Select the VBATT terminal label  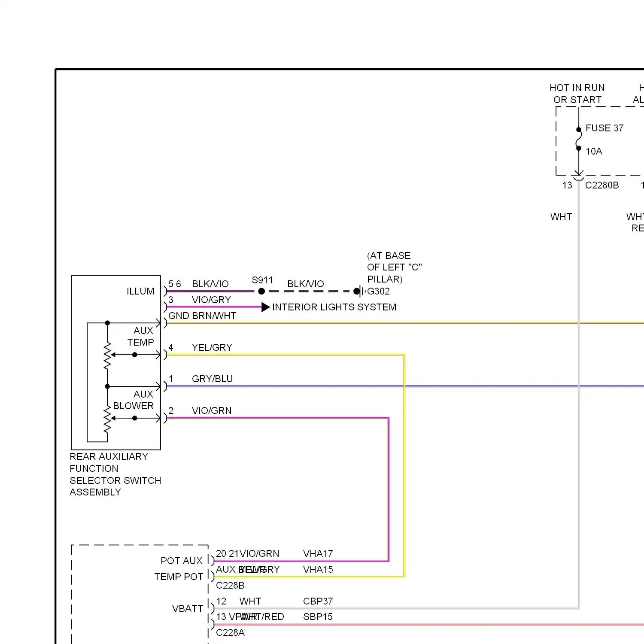coord(188,608)
